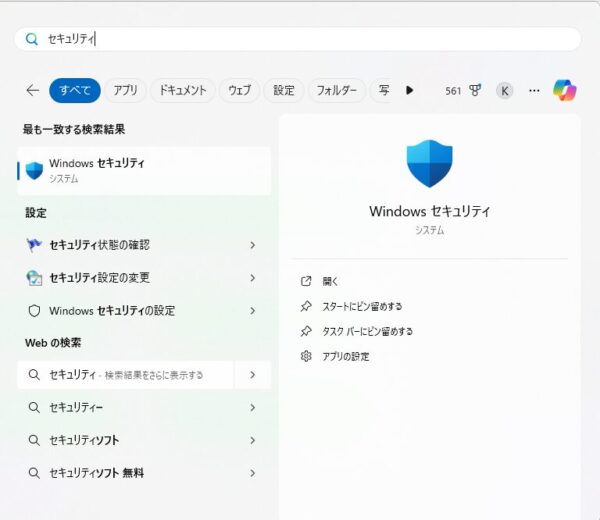Expand chevron for セキュリティー suggestion

[253, 408]
